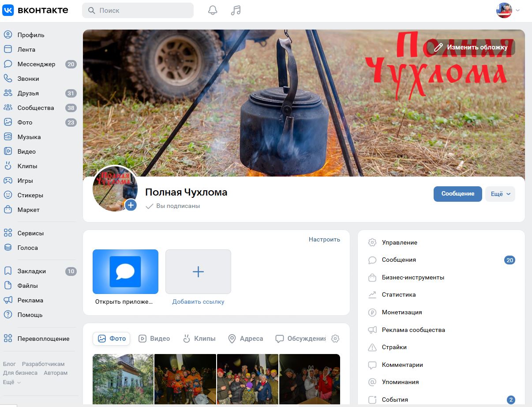
Task: Switch to the "Клипы" tab
Action: point(199,339)
